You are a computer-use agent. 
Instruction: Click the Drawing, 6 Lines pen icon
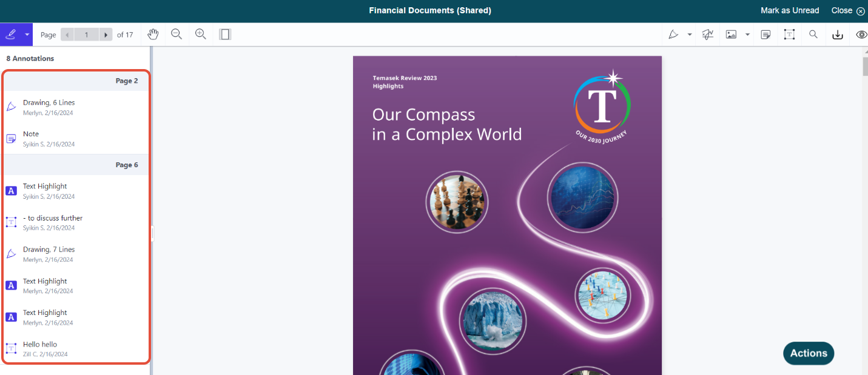pos(11,107)
